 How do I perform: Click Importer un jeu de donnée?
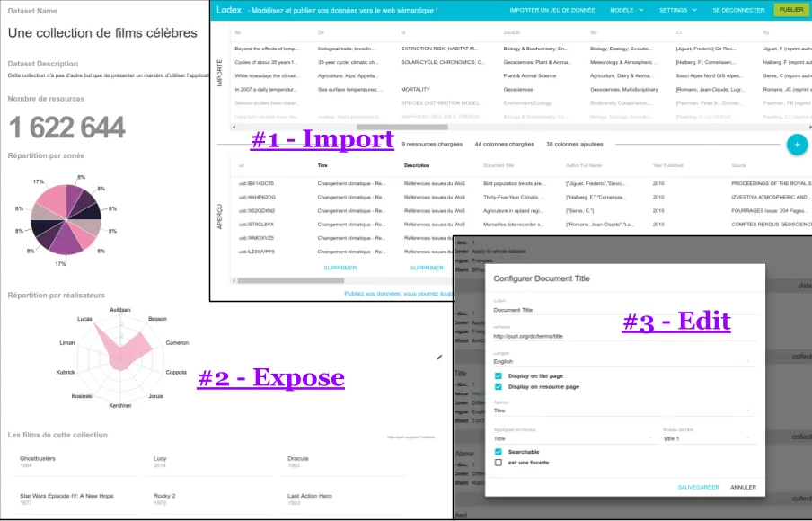552,10
